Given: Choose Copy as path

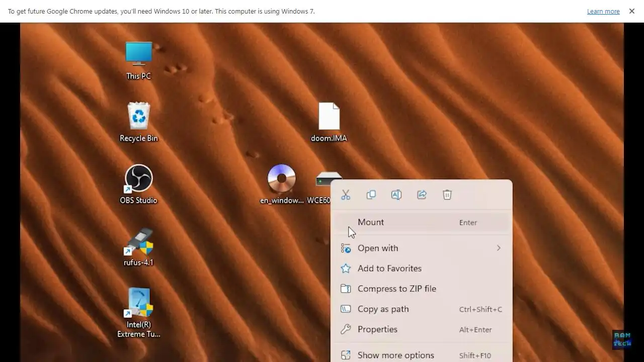Looking at the screenshot, I should [x=422, y=309].
